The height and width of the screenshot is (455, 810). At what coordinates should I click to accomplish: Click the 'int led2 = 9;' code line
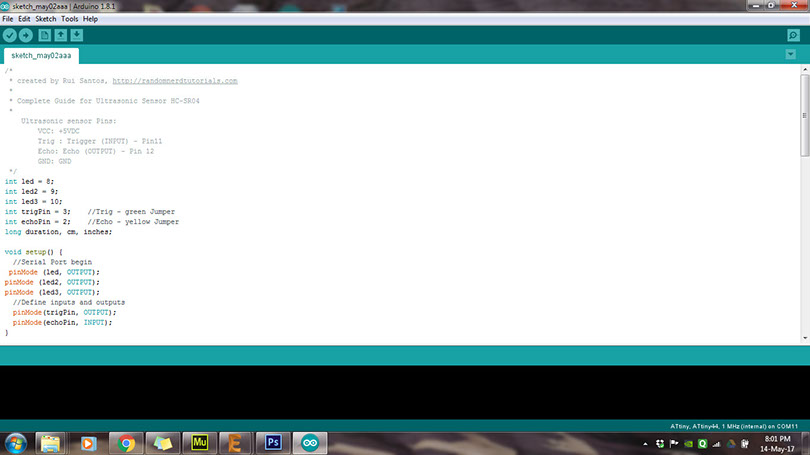(x=32, y=192)
